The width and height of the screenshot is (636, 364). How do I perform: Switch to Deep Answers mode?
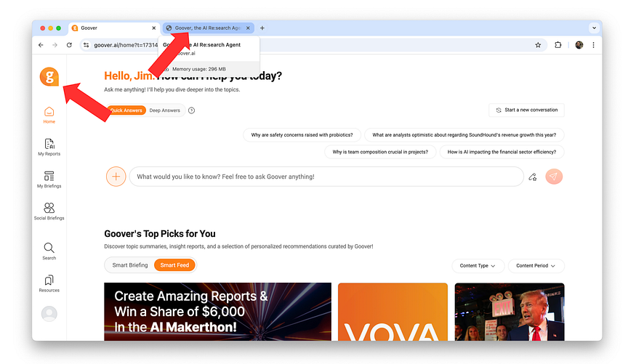click(165, 110)
